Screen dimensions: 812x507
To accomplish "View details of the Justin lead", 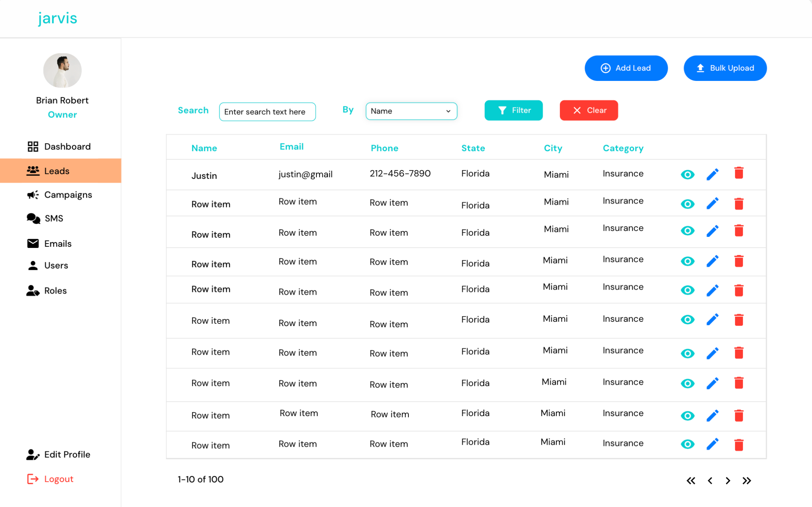I will point(688,175).
